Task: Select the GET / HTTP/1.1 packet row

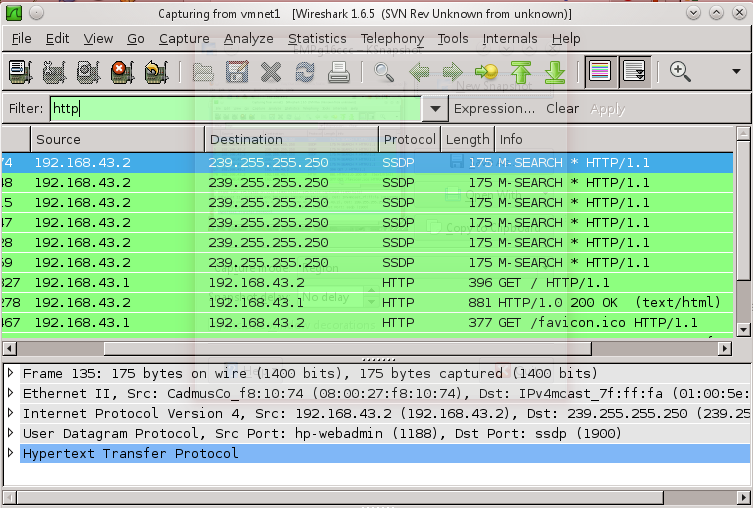Action: [367, 282]
